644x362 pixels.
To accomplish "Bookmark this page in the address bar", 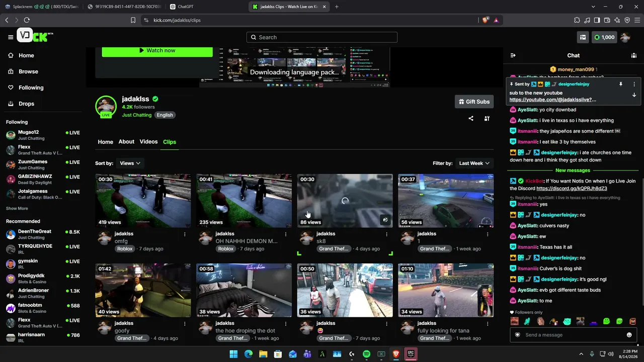I will 133,20.
